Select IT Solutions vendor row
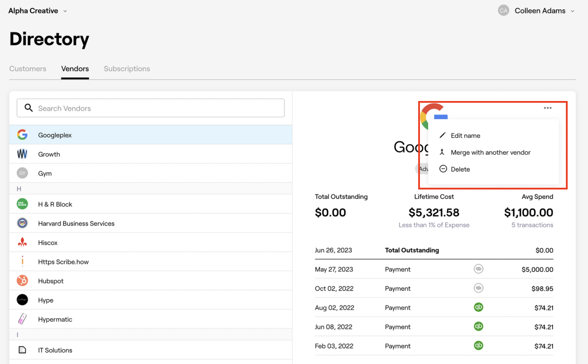588x364 pixels. tap(151, 350)
